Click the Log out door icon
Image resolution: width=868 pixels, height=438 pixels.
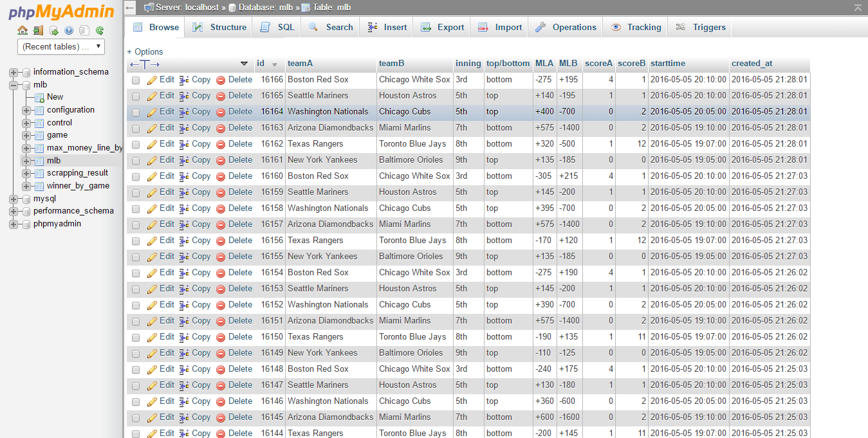point(38,30)
